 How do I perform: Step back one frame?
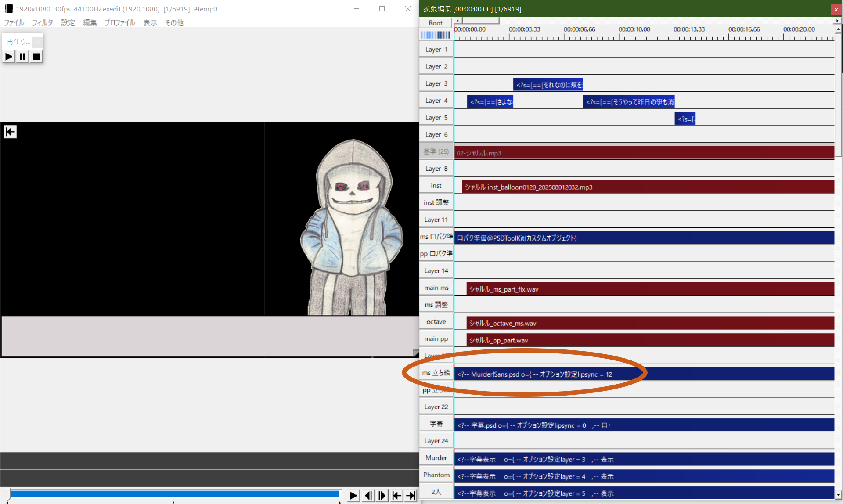368,496
